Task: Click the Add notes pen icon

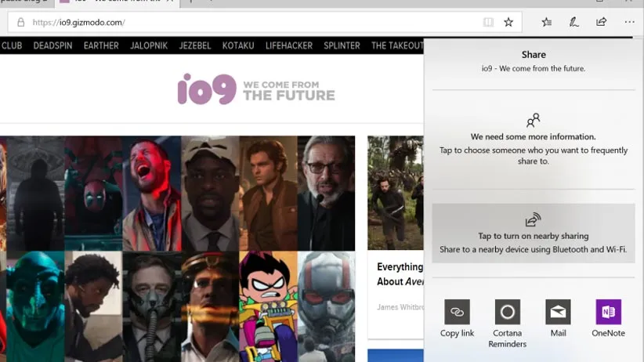Action: (574, 22)
